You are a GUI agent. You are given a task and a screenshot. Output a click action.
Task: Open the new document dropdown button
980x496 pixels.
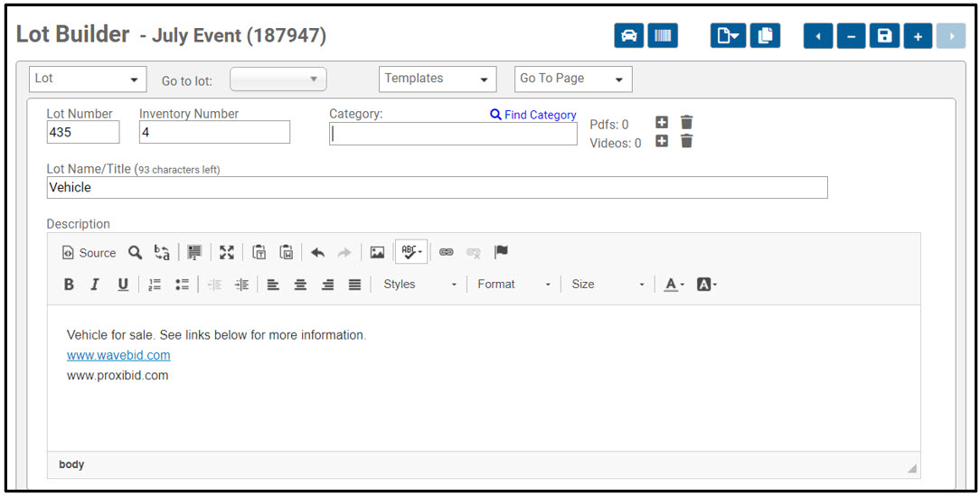pyautogui.click(x=728, y=36)
